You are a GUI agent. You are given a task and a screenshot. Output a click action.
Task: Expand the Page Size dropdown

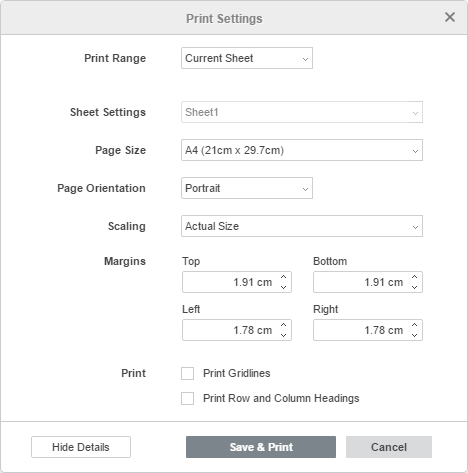point(302,150)
